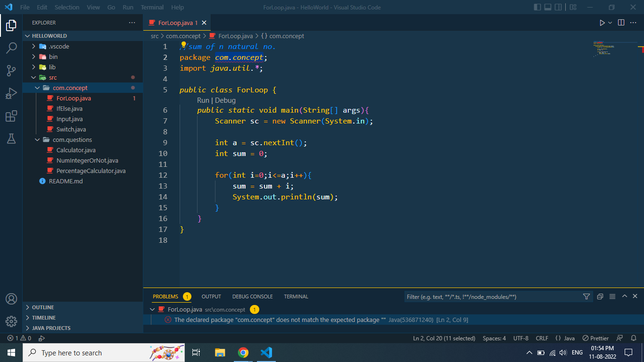This screenshot has width=644, height=362.
Task: Expand the bin folder
Action: point(83,57)
